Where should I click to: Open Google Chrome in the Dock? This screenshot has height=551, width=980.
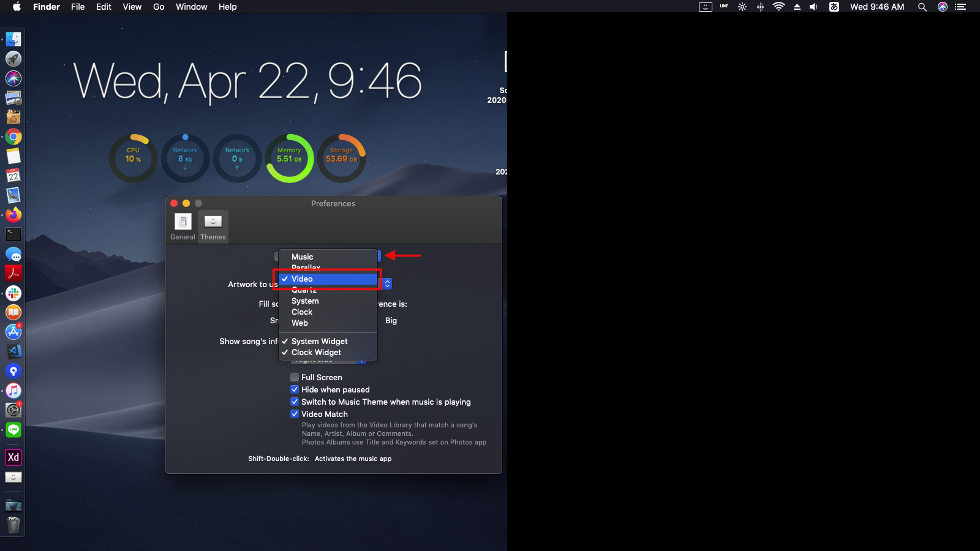pos(13,137)
